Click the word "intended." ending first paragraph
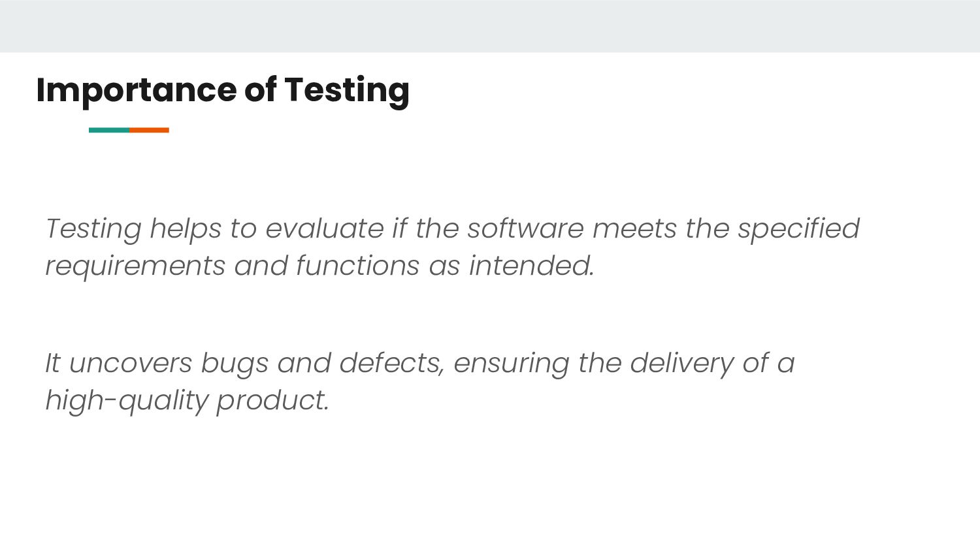 click(531, 266)
